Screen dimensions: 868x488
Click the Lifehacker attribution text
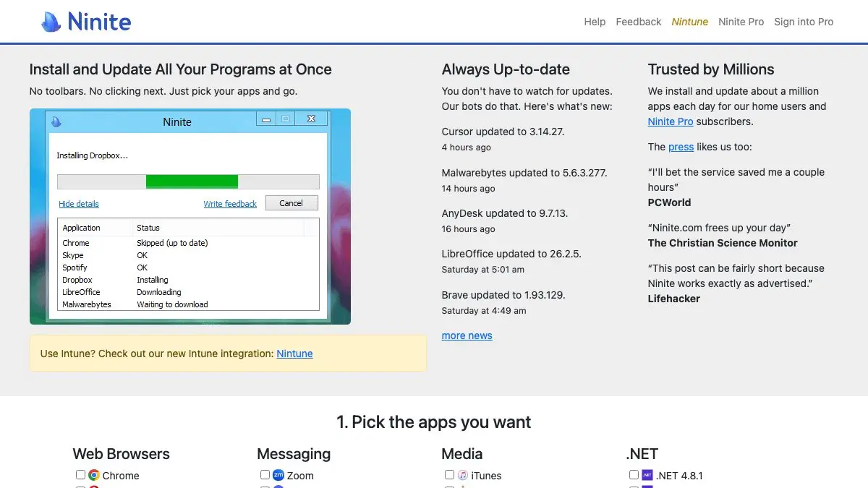674,299
